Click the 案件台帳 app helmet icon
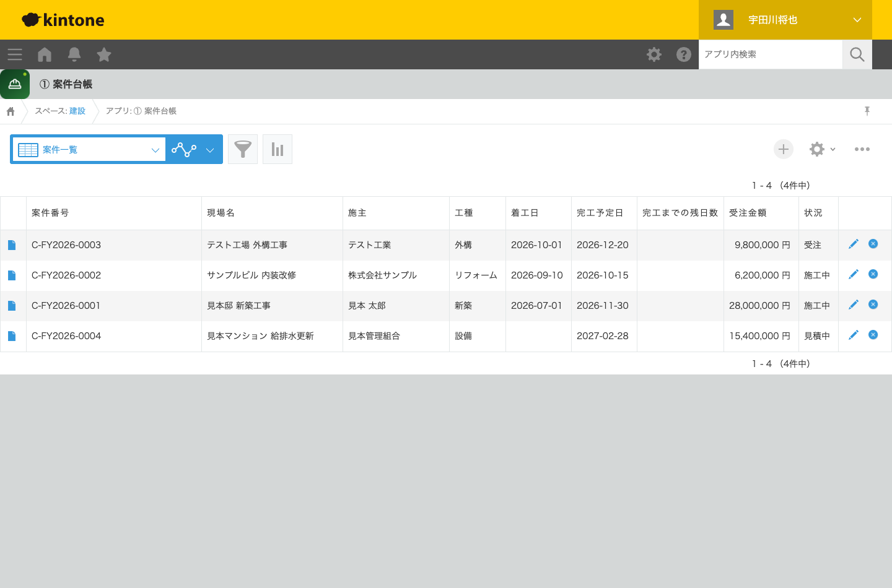The height and width of the screenshot is (588, 892). point(15,84)
